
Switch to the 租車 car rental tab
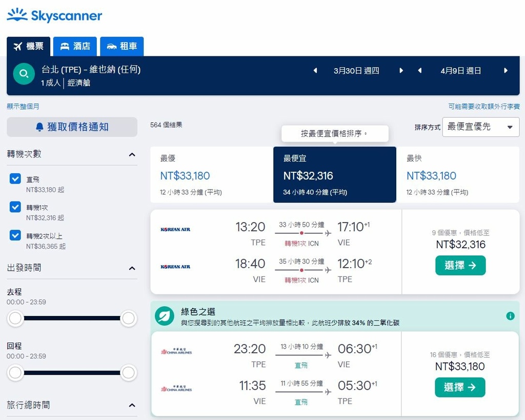[x=122, y=46]
